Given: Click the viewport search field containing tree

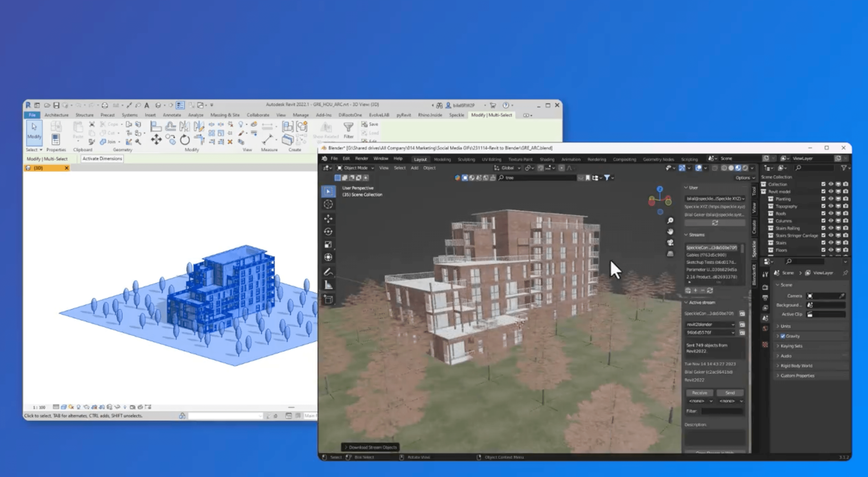Looking at the screenshot, I should tap(537, 178).
